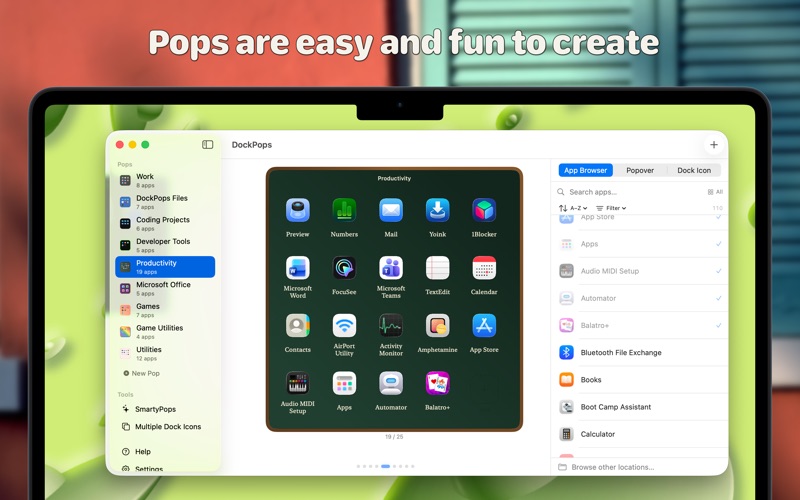Click the plus button in the title bar
This screenshot has width=800, height=500.
pos(713,145)
